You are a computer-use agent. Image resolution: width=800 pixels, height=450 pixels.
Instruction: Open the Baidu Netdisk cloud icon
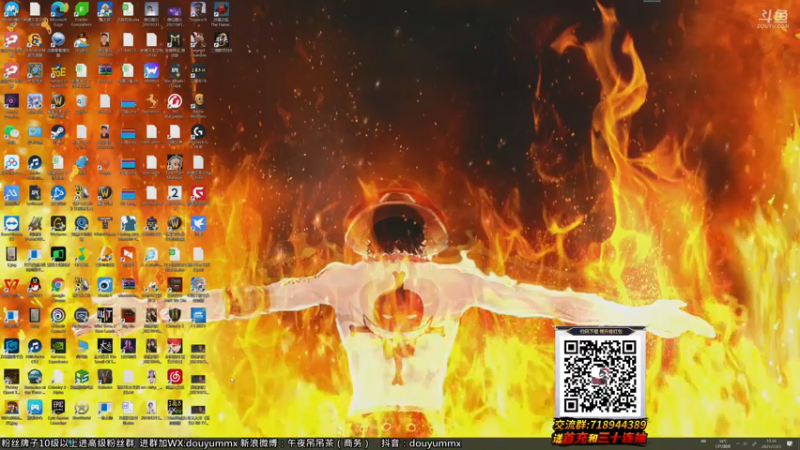click(x=11, y=163)
